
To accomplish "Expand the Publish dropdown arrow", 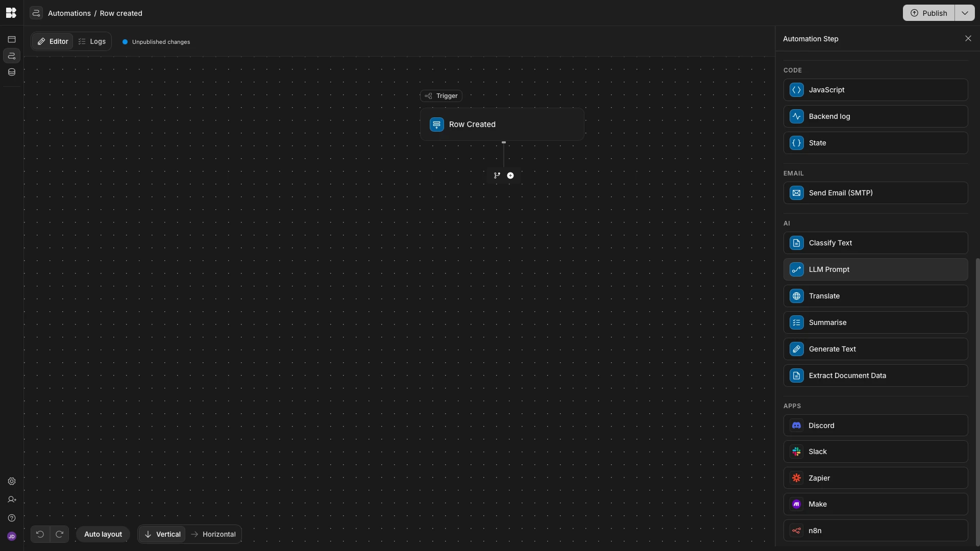I will tap(964, 13).
